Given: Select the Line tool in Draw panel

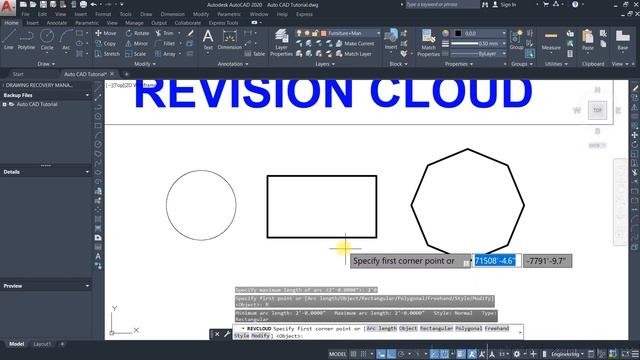Looking at the screenshot, I should 9,40.
